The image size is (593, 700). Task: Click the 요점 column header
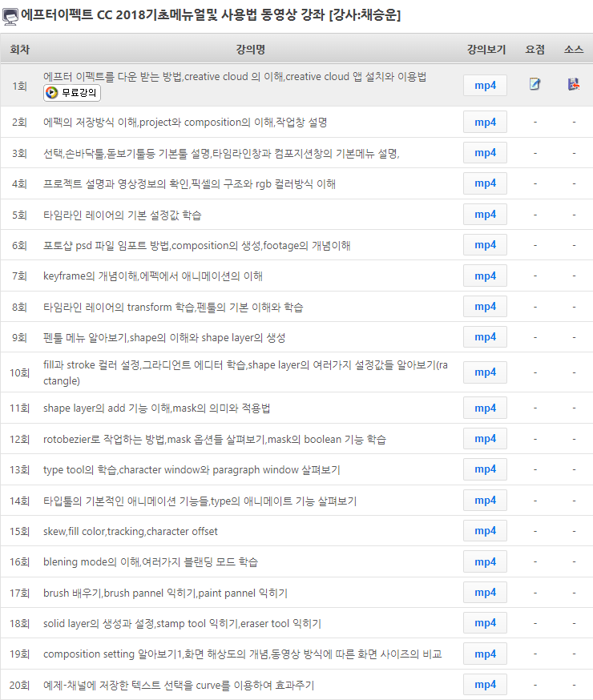535,49
